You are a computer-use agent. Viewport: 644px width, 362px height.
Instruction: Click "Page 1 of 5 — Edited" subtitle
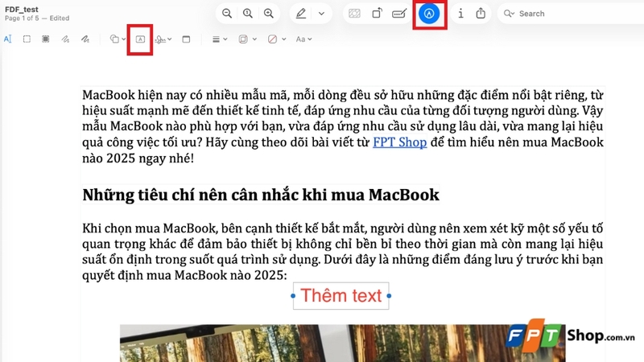37,18
